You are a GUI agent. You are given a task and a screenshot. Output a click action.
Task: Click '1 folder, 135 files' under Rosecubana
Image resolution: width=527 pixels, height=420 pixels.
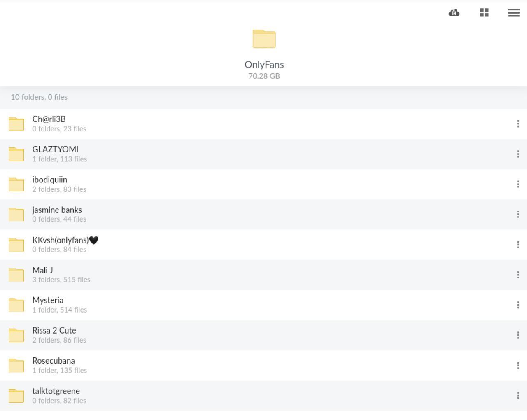[x=60, y=370]
